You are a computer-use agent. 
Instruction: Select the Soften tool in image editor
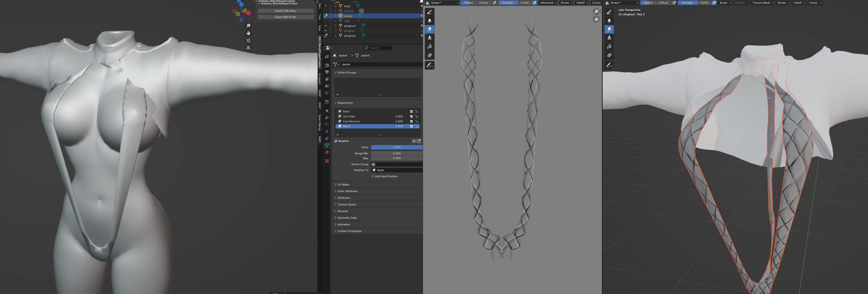(x=430, y=20)
